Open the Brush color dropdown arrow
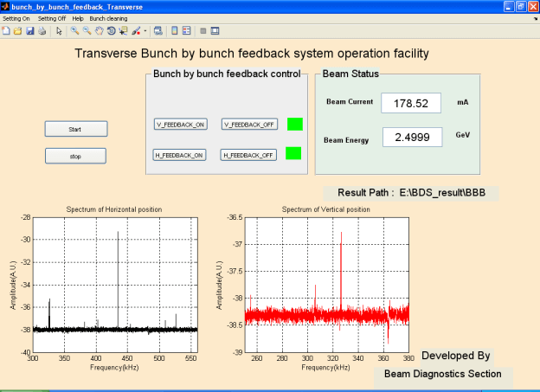This screenshot has height=392, width=540. 145,31
